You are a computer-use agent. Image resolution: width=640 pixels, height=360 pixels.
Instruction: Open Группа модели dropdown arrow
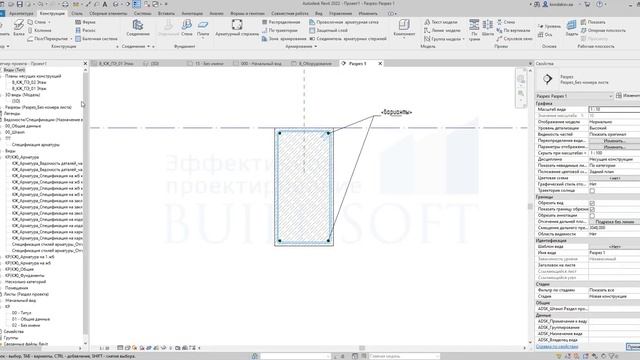tap(463, 39)
